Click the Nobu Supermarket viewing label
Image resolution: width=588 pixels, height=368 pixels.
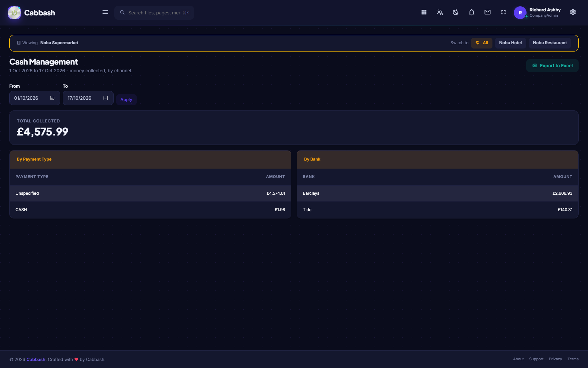[x=59, y=43]
